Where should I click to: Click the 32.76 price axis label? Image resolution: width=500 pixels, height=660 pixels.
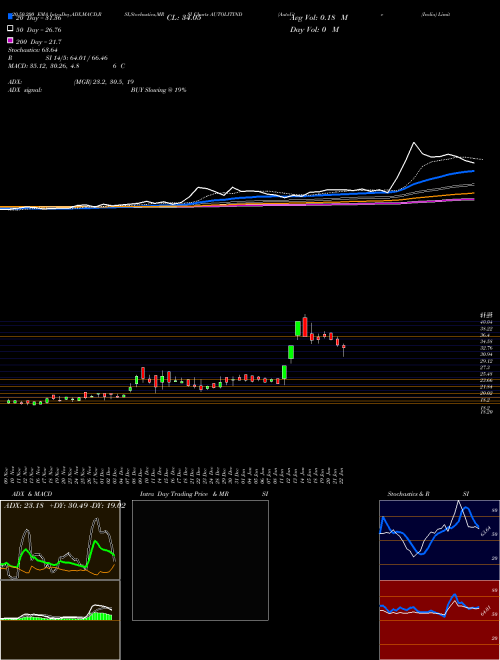486,348
